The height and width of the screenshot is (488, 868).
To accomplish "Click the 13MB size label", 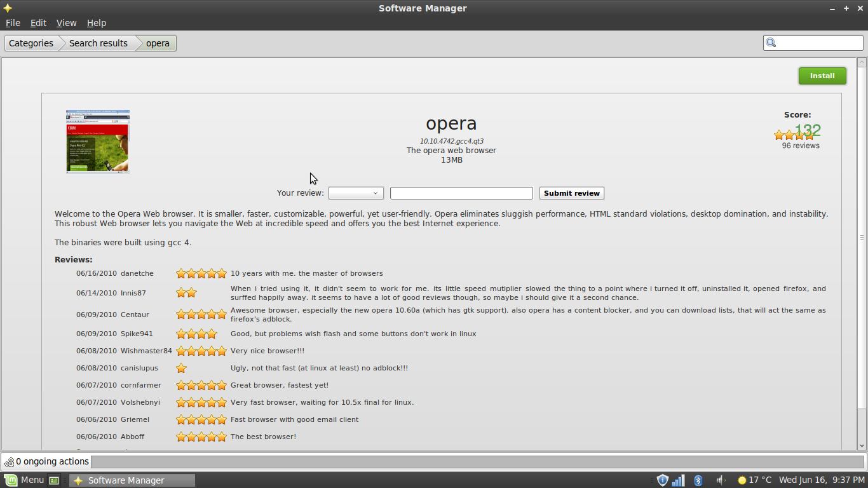I will 452,160.
